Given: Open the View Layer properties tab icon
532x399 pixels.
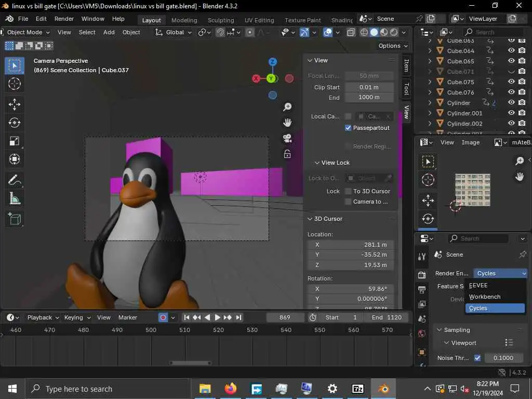Looking at the screenshot, I should point(422,304).
